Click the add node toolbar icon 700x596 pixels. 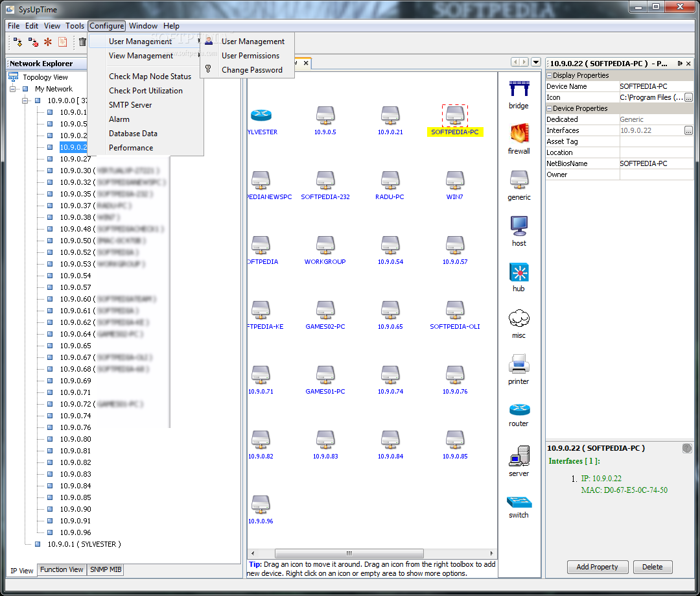coord(18,42)
